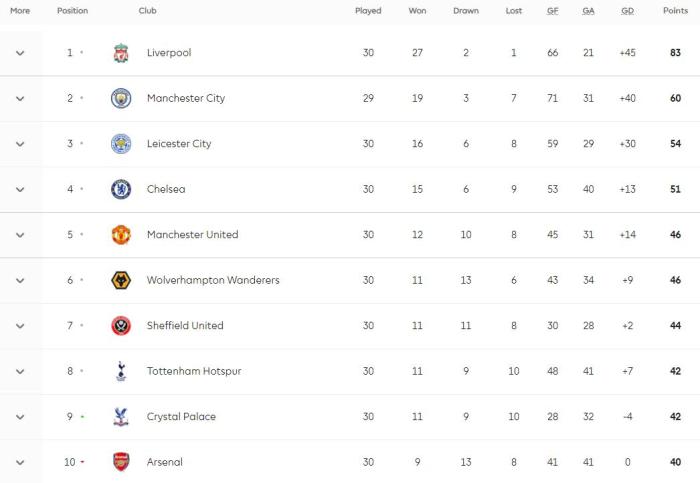Viewport: 700px width, 483px height.
Task: Click the GF column header
Action: click(553, 11)
